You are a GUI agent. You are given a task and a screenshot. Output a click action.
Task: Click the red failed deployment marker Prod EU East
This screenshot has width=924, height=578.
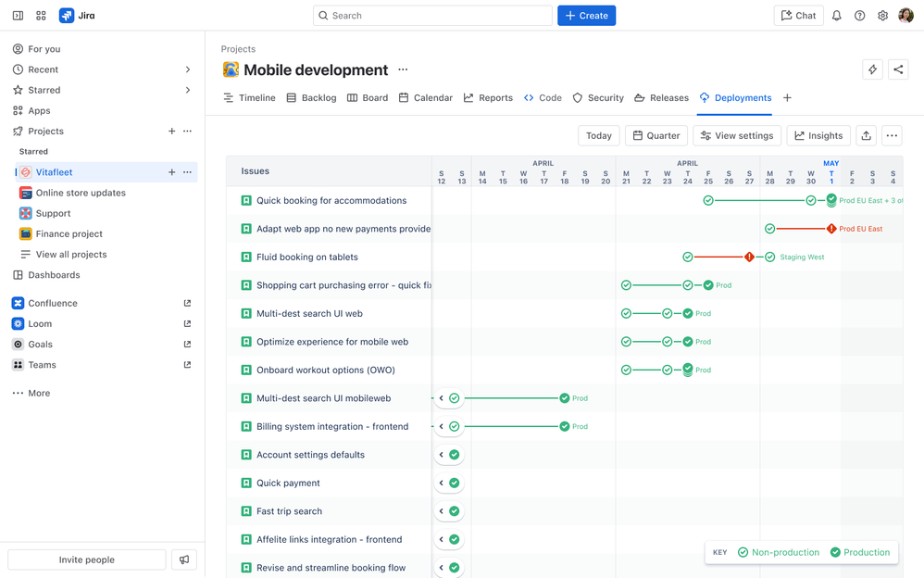pyautogui.click(x=831, y=229)
